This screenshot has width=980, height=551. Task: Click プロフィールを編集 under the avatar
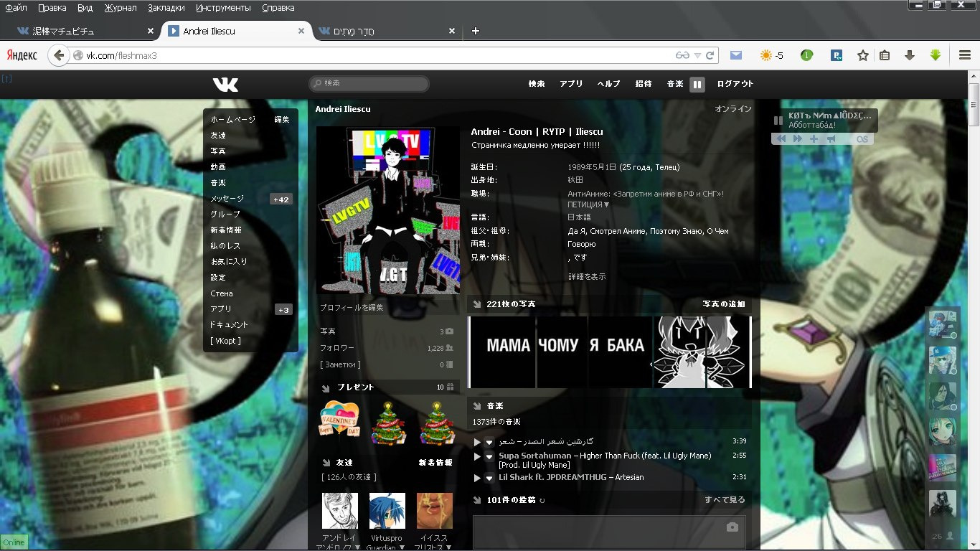click(x=352, y=308)
